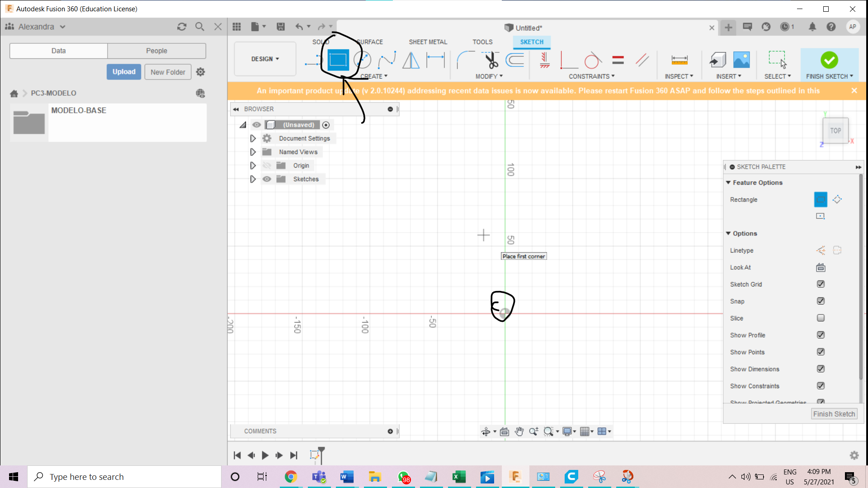The height and width of the screenshot is (488, 868).
Task: Enable the Slice checkbox
Action: [x=821, y=318]
